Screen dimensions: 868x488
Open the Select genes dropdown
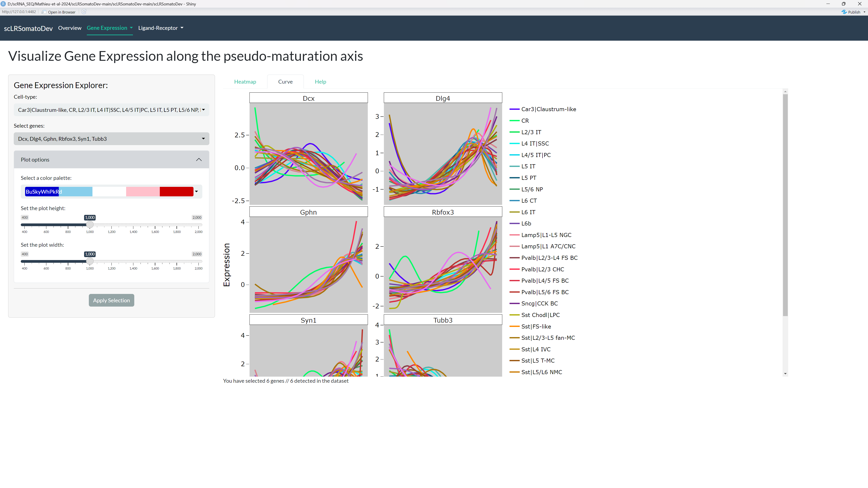coord(111,139)
